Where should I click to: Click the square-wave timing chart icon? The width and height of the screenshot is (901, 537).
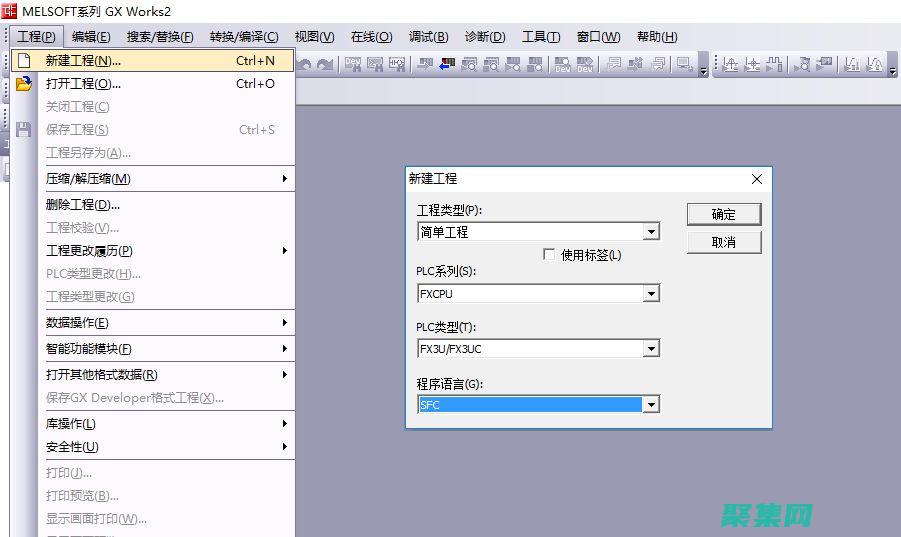pyautogui.click(x=774, y=64)
